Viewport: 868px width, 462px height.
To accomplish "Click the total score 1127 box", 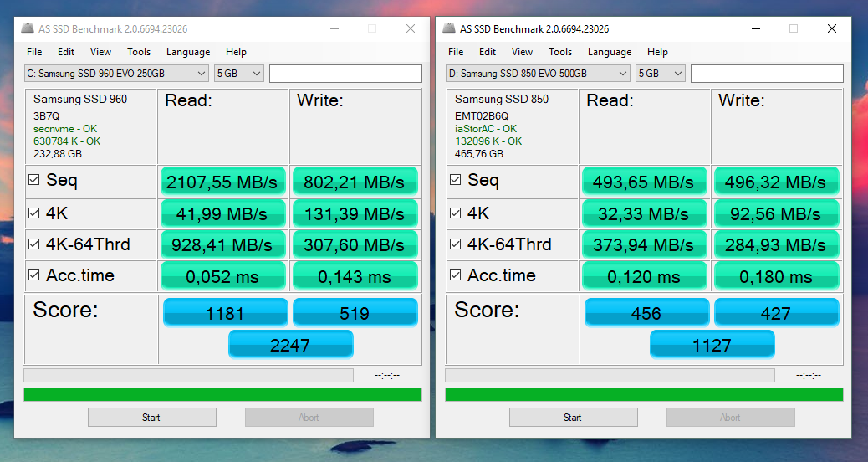I will pos(712,345).
